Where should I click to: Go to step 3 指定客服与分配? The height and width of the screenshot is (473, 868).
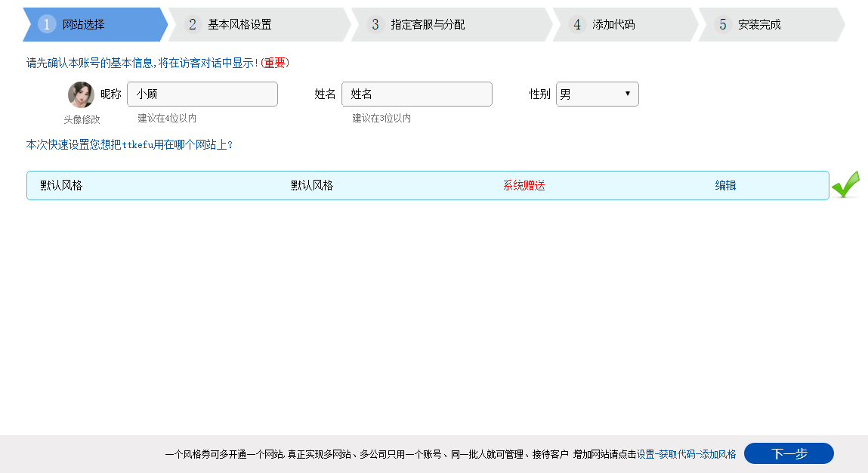point(452,24)
